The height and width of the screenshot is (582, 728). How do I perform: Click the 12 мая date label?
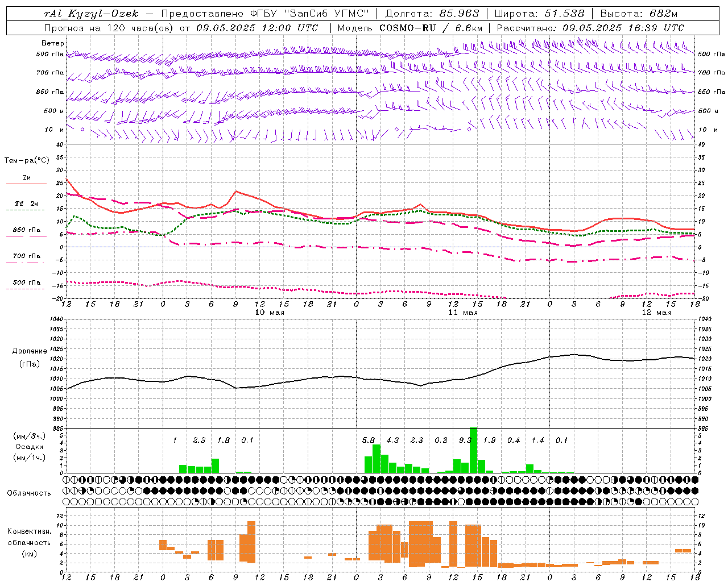click(x=656, y=313)
